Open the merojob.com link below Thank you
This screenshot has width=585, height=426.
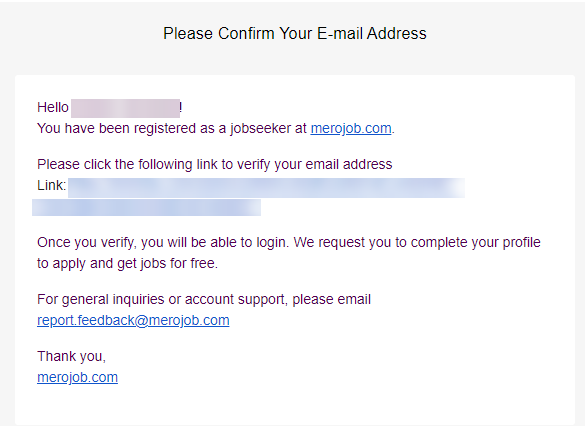(x=77, y=378)
